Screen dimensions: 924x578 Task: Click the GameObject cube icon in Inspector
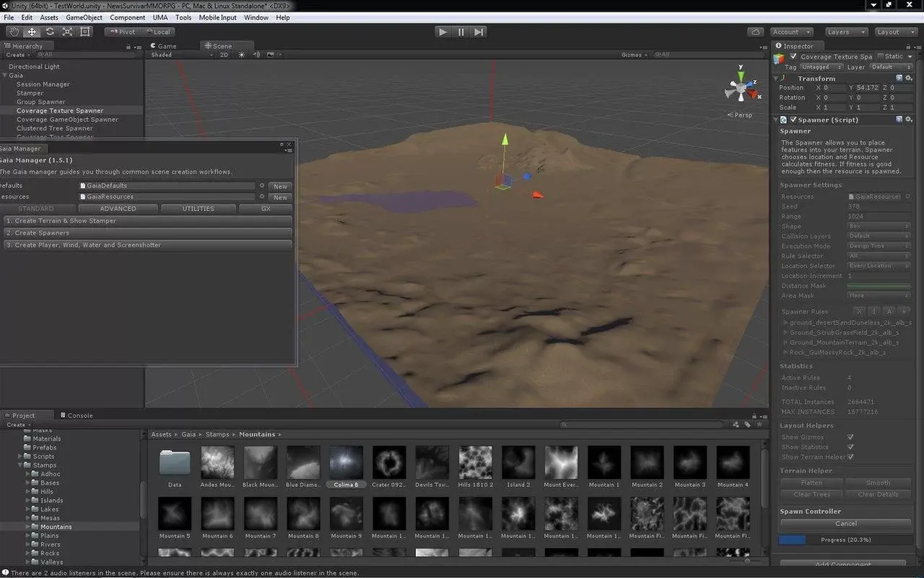point(780,58)
